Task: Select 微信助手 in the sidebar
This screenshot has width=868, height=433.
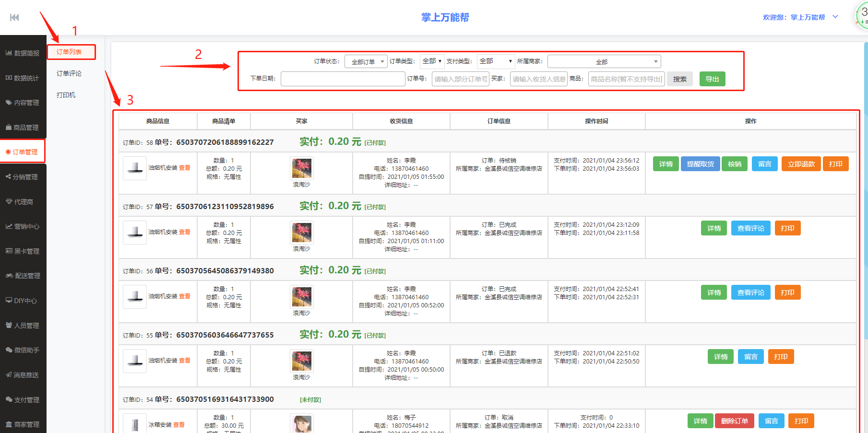Action: pos(23,350)
